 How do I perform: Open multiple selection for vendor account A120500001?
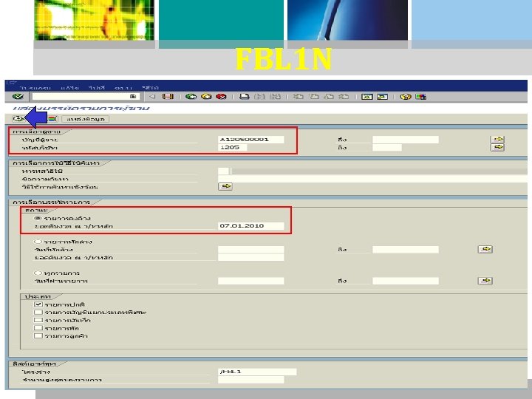[x=497, y=139]
